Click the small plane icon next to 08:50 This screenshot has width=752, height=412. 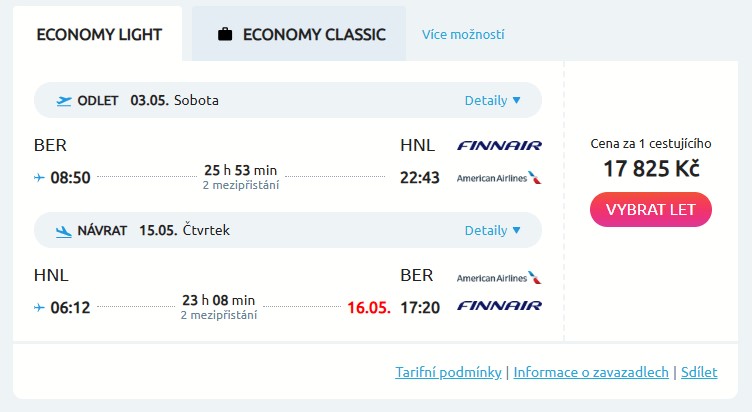(x=39, y=178)
